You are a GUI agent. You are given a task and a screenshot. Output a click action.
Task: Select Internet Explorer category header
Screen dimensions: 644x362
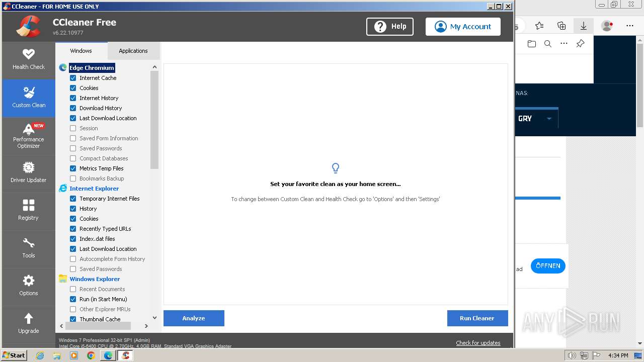tap(94, 189)
